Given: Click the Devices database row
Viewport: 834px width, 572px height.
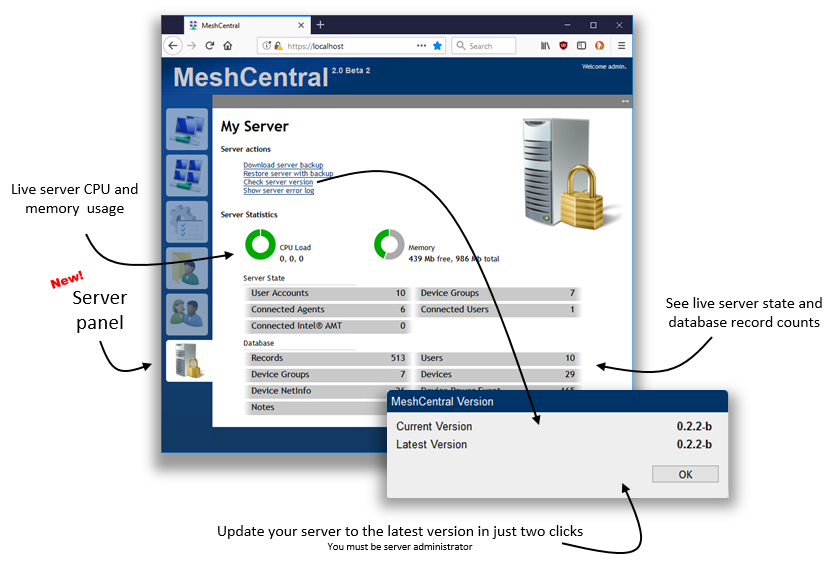Looking at the screenshot, I should coord(497,375).
